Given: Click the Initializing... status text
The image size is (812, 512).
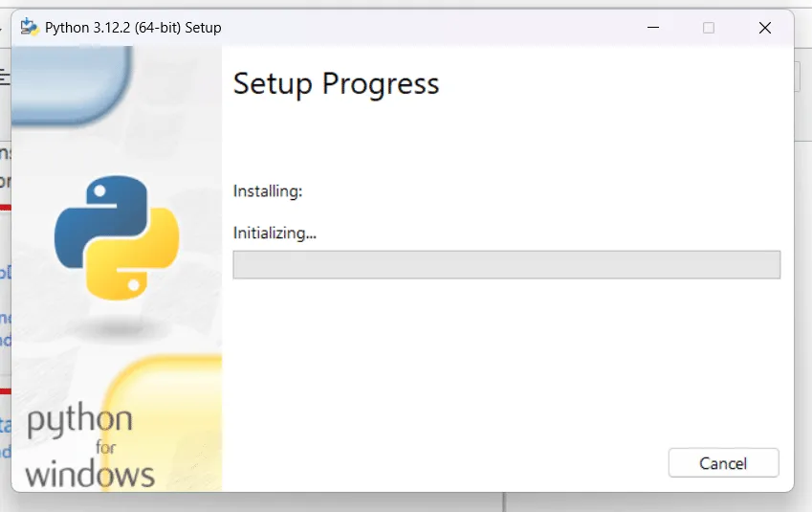Looking at the screenshot, I should point(274,234).
